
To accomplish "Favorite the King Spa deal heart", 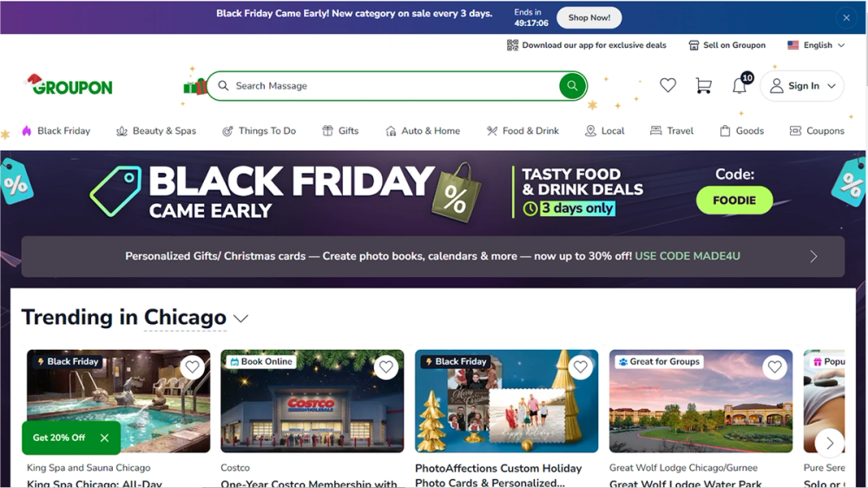I will click(192, 366).
